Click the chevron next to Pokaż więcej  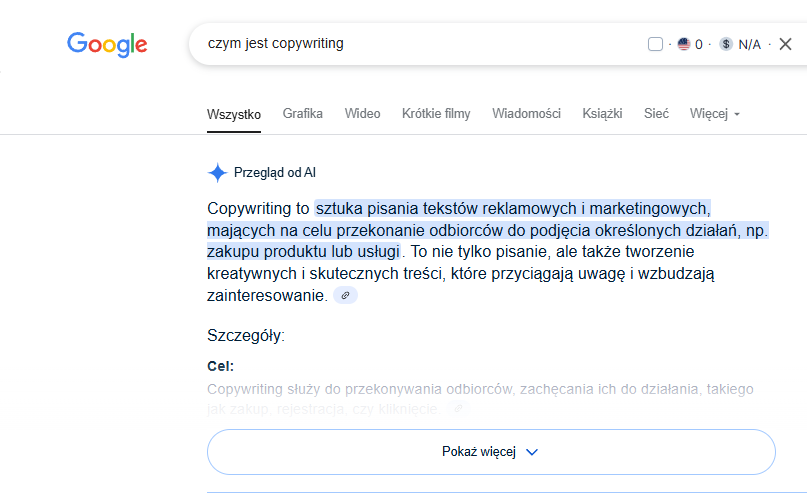tap(532, 452)
